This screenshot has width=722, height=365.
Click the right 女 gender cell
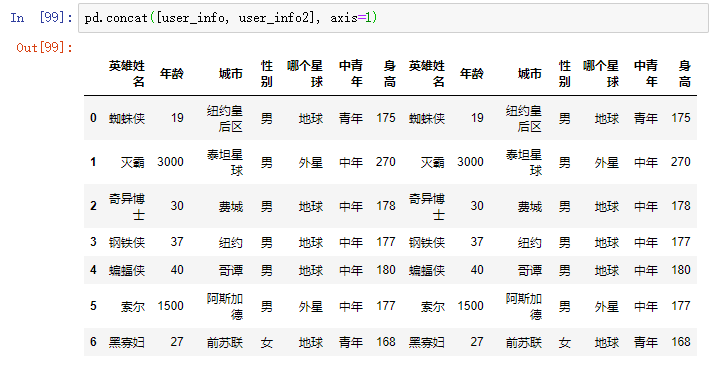[565, 342]
